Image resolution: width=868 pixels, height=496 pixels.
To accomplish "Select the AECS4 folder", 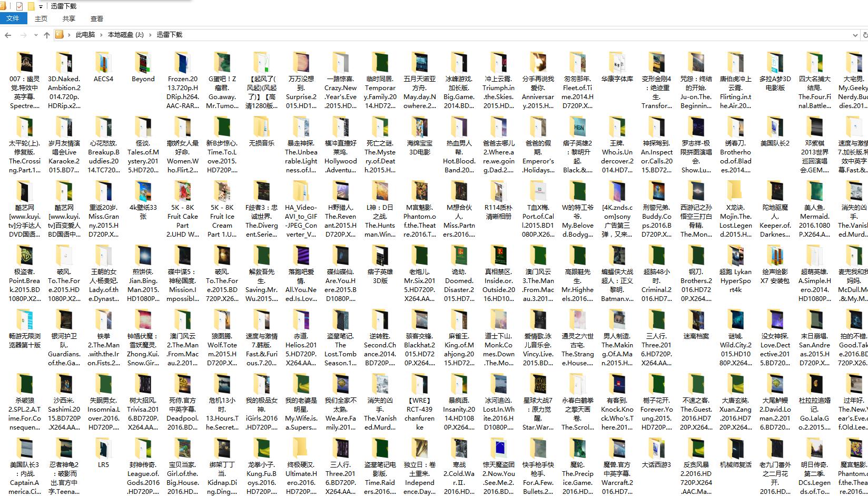I will (x=103, y=67).
